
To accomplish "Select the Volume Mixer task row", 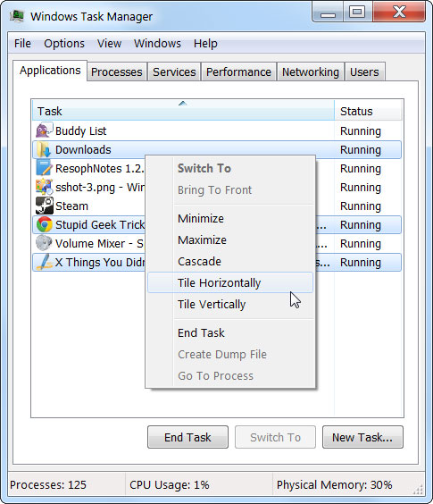I will click(217, 243).
